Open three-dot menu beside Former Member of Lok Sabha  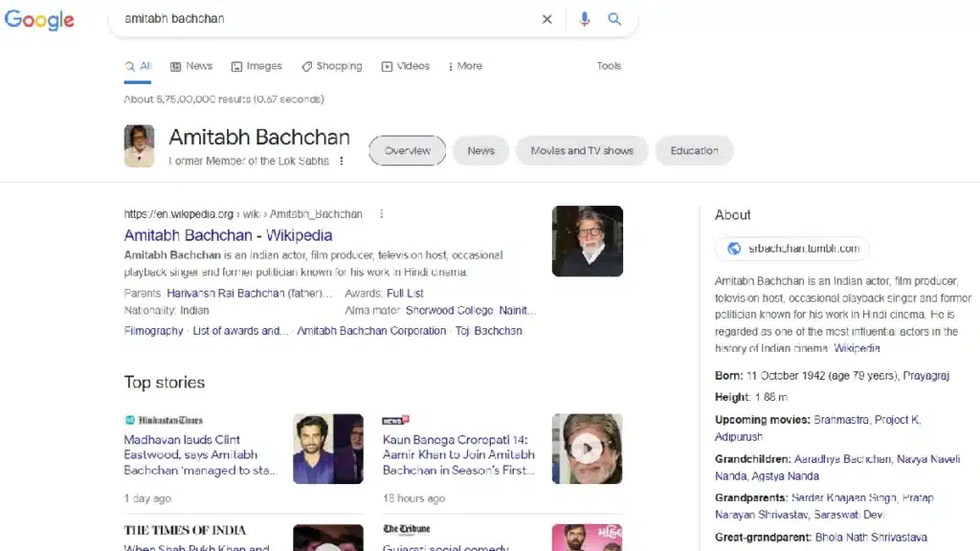tap(342, 161)
